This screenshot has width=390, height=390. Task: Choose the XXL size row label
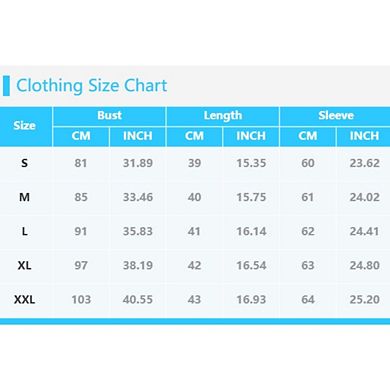point(24,299)
